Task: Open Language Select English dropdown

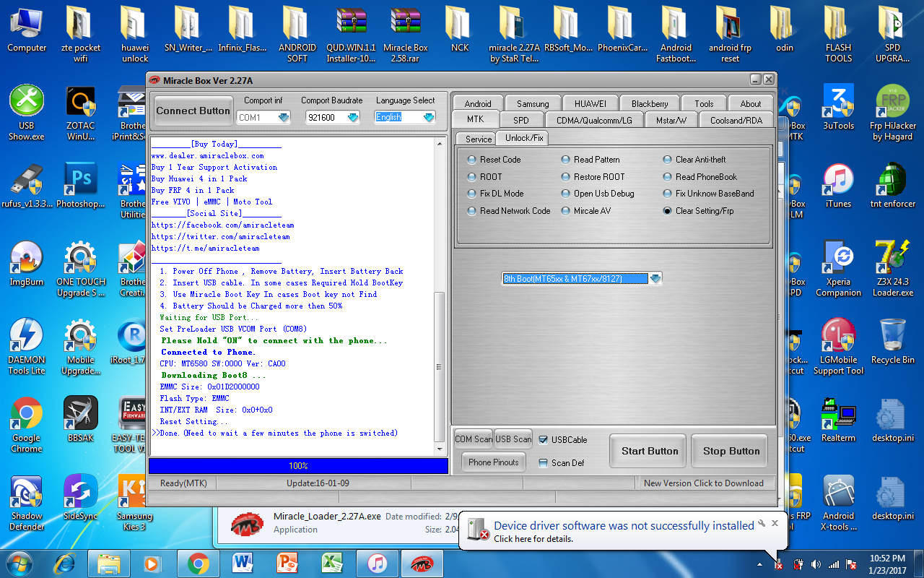Action: (429, 117)
